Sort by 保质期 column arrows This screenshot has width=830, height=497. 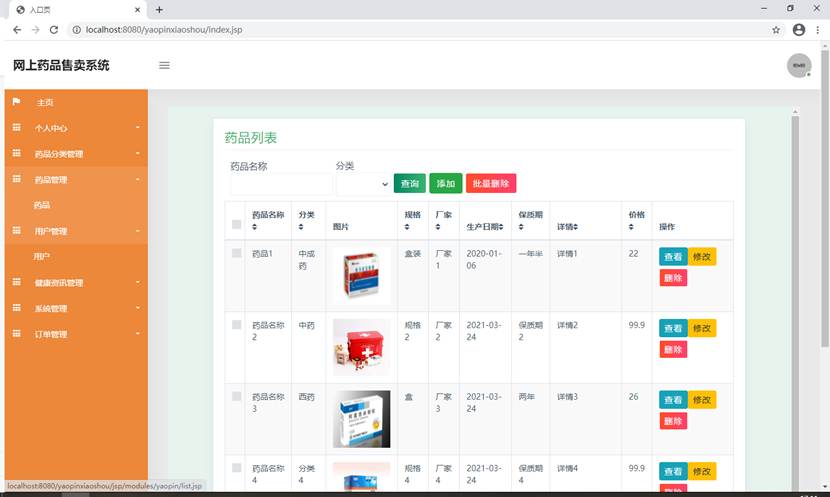(521, 227)
